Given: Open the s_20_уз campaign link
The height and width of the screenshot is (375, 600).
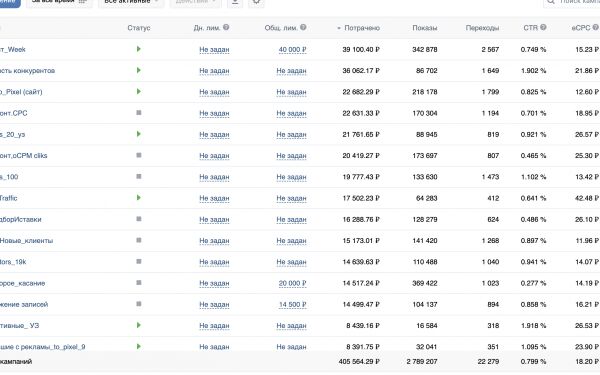Looking at the screenshot, I should point(12,134).
